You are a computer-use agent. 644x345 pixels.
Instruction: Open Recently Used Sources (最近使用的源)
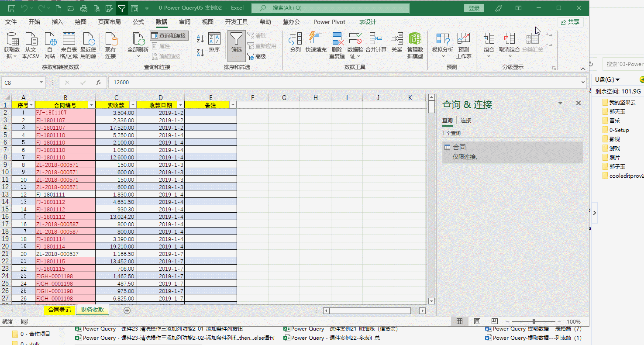click(x=88, y=45)
